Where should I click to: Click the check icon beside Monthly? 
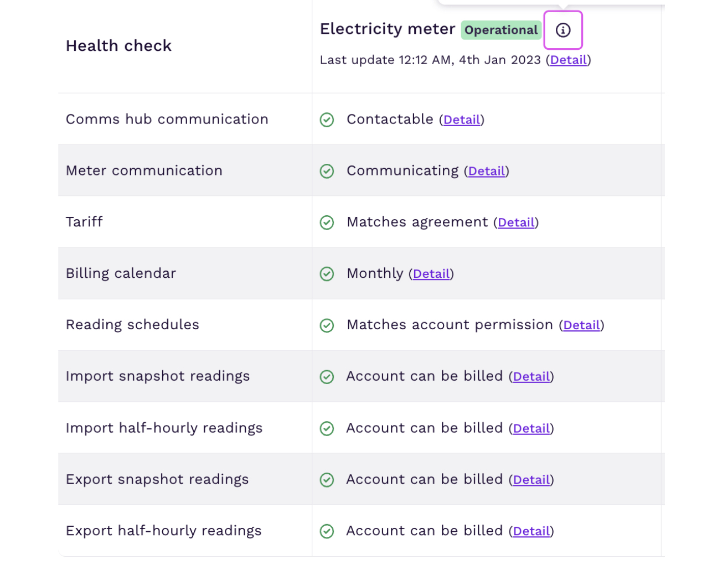click(x=327, y=274)
